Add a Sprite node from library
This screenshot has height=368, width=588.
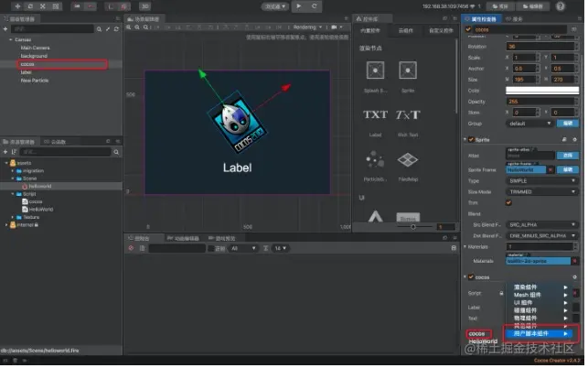click(408, 70)
